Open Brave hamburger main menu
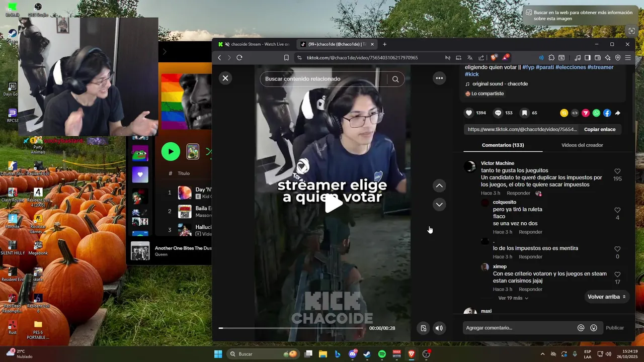The height and width of the screenshot is (362, 644). (628, 58)
